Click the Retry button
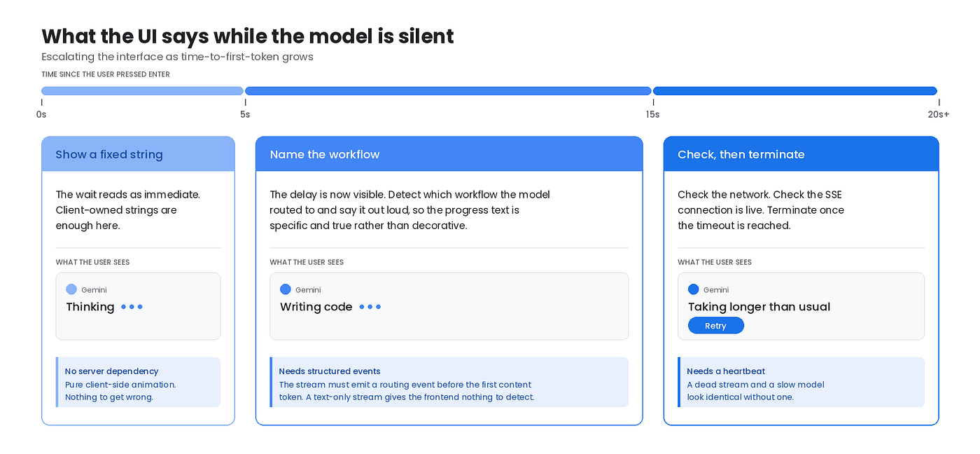Viewport: 980px width, 454px height. coord(715,326)
